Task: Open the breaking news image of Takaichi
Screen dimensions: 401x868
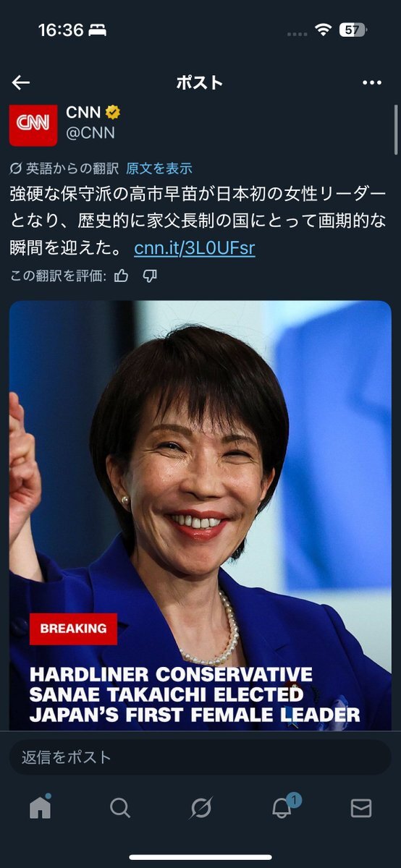Action: click(x=200, y=515)
